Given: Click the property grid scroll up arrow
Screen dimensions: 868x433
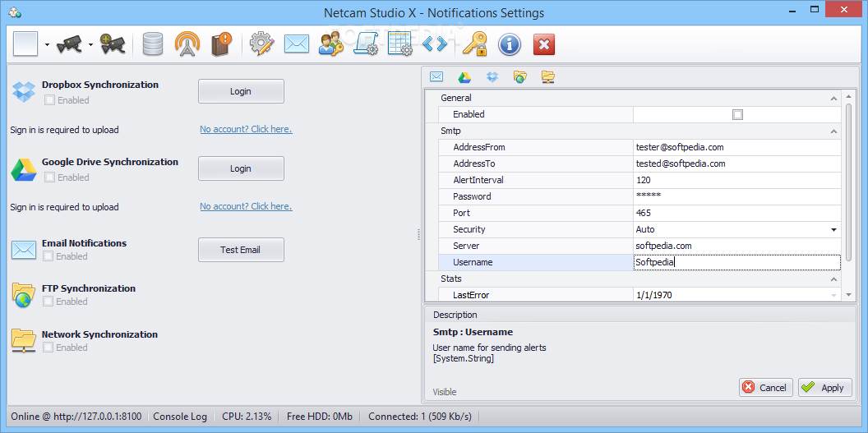Looking at the screenshot, I should pyautogui.click(x=848, y=99).
